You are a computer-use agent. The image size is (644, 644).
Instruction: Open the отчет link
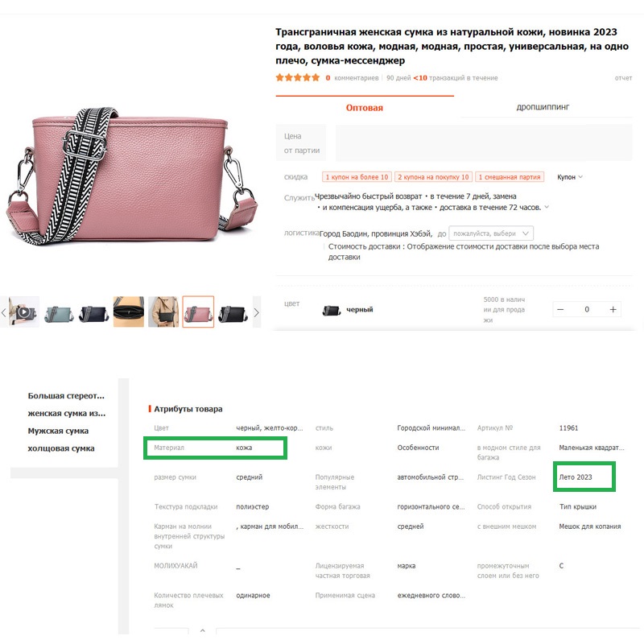click(623, 78)
